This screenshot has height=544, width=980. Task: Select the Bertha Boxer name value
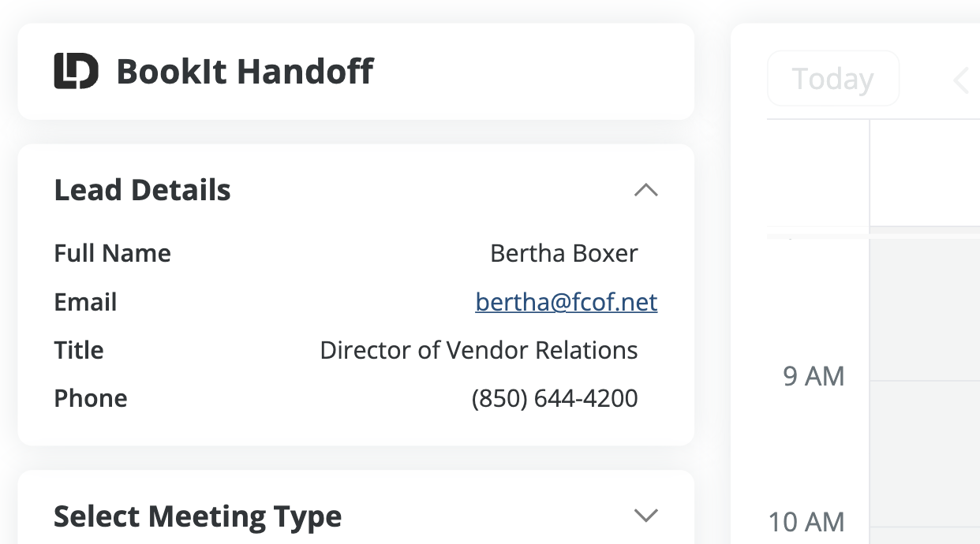click(x=563, y=254)
